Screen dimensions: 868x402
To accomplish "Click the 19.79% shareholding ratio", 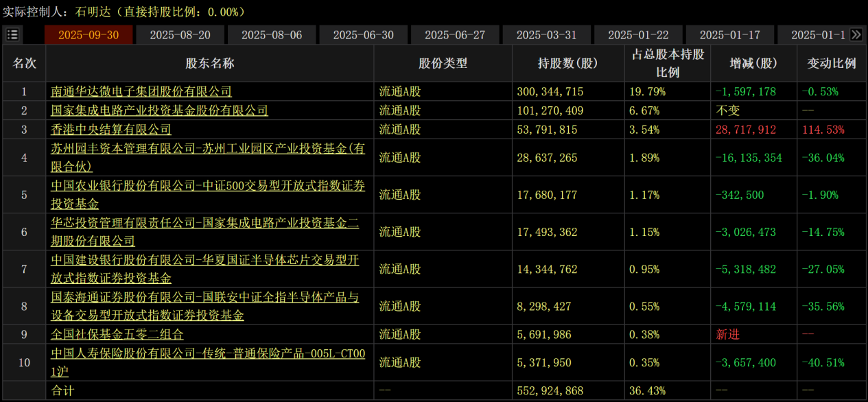I will [647, 91].
